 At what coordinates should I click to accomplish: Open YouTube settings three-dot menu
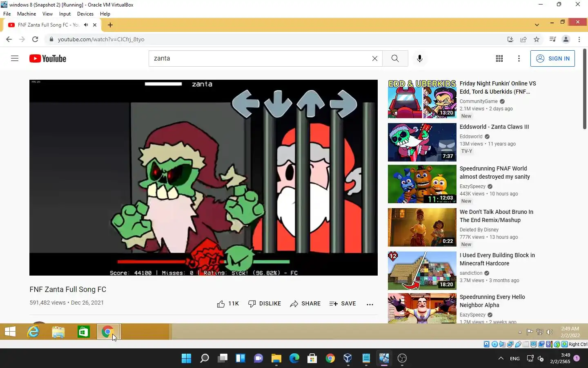pos(519,58)
